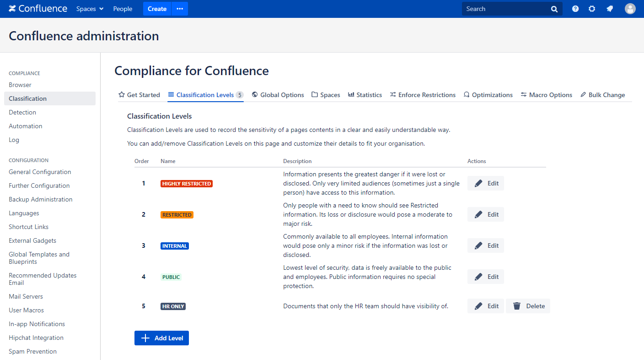Open Shortcut Links in the sidebar
Screen dimensions: 644x360
[28, 227]
